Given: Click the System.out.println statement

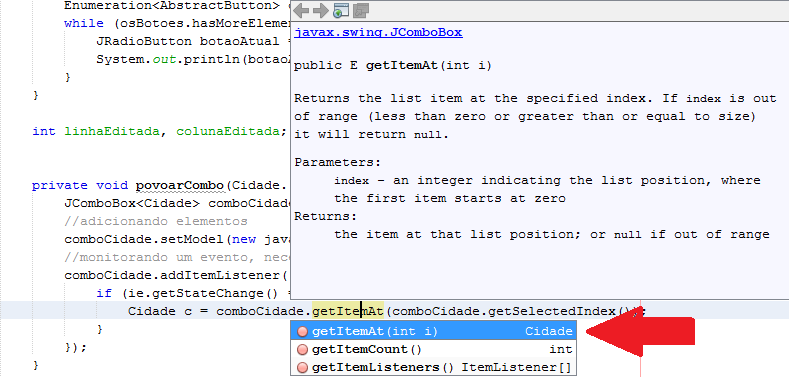Looking at the screenshot, I should pos(193,59).
